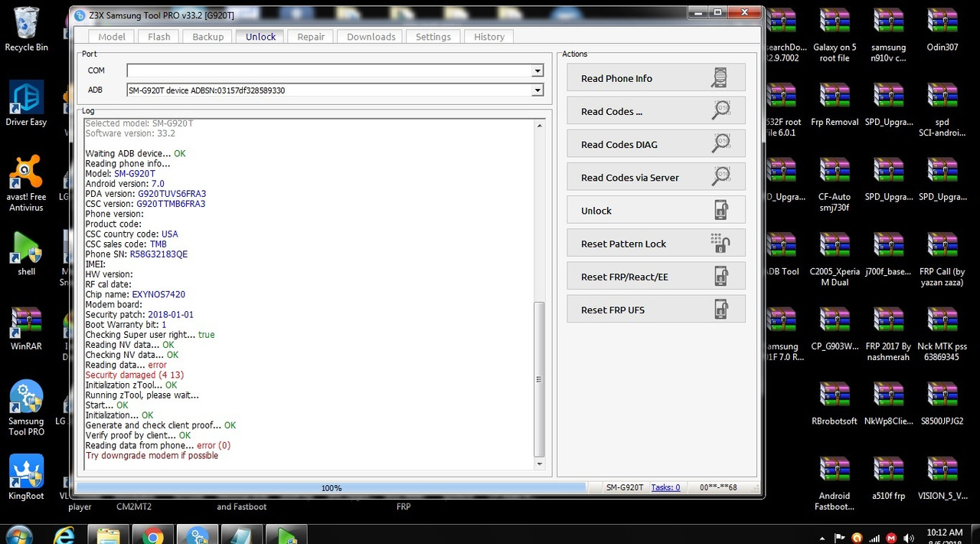Open File Explorer from the taskbar

coord(108,535)
